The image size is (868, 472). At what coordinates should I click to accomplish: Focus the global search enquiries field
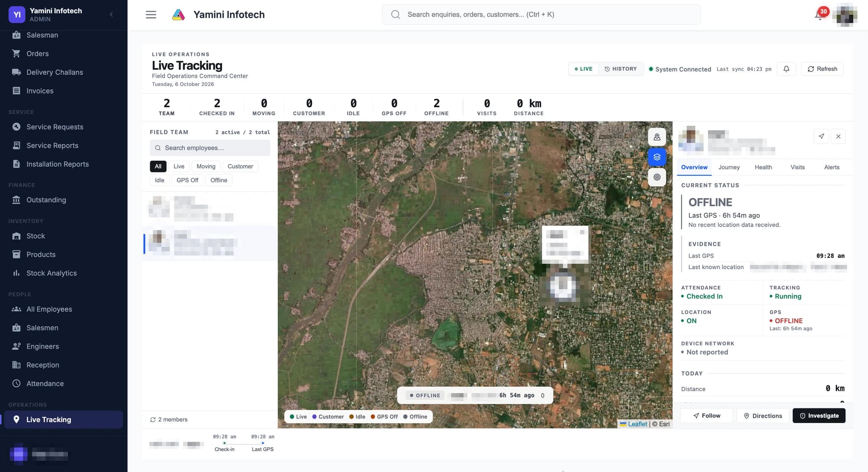[541, 15]
